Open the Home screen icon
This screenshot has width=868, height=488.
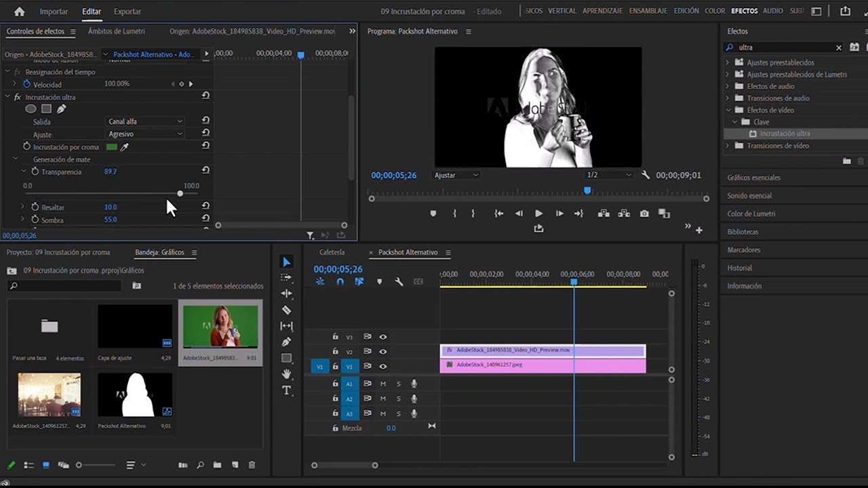(x=19, y=12)
